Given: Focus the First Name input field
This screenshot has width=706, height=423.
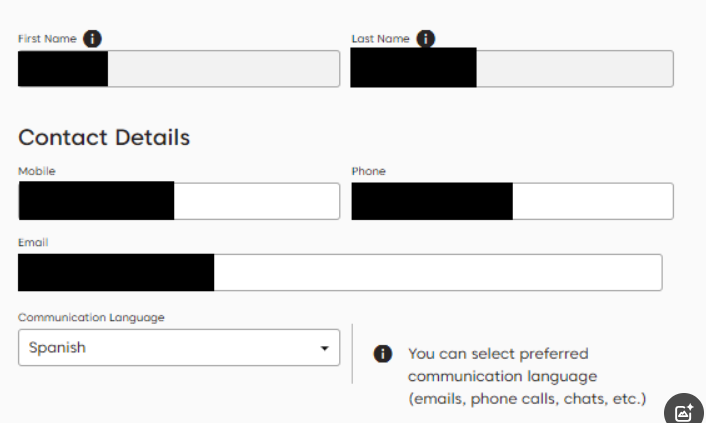Looking at the screenshot, I should [x=222, y=69].
